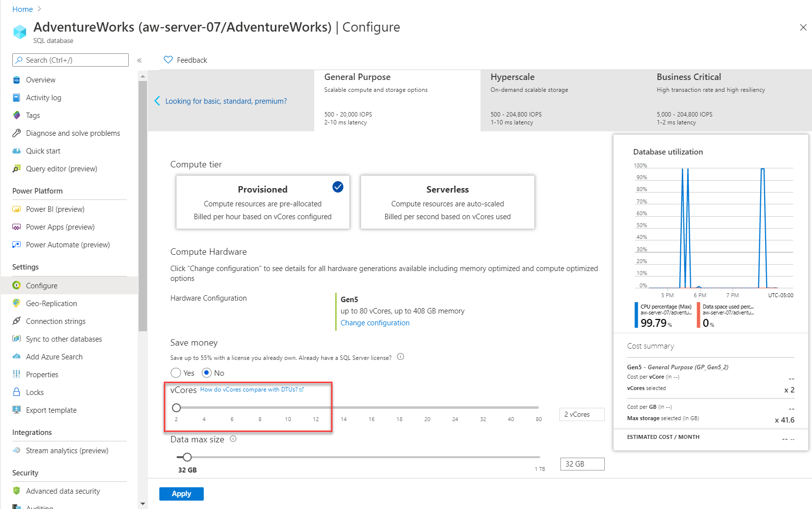The width and height of the screenshot is (812, 509).
Task: Click the Geo-Replication globe icon
Action: tap(17, 303)
